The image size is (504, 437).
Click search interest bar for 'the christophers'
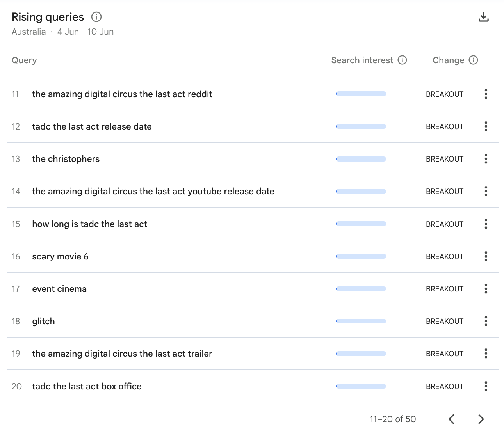click(361, 159)
